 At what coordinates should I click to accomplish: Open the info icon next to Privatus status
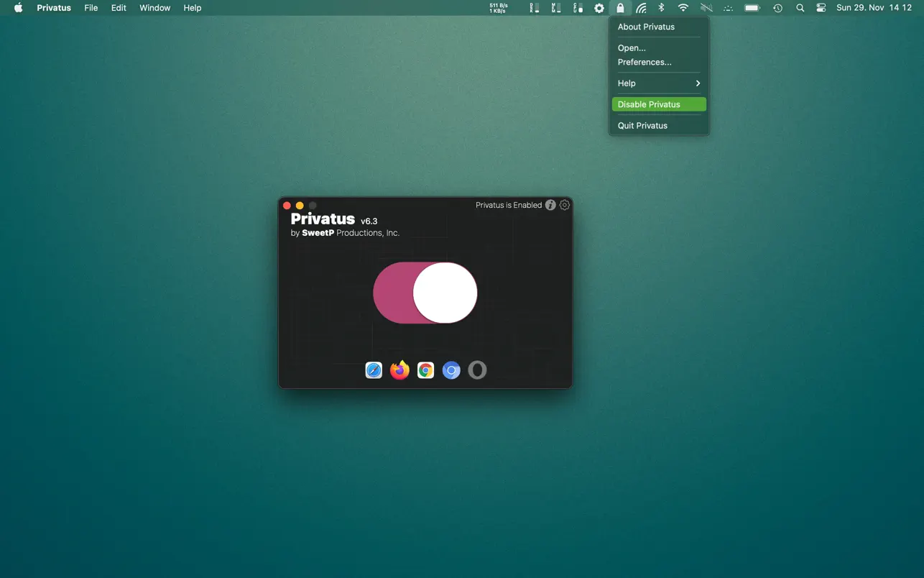tap(550, 205)
